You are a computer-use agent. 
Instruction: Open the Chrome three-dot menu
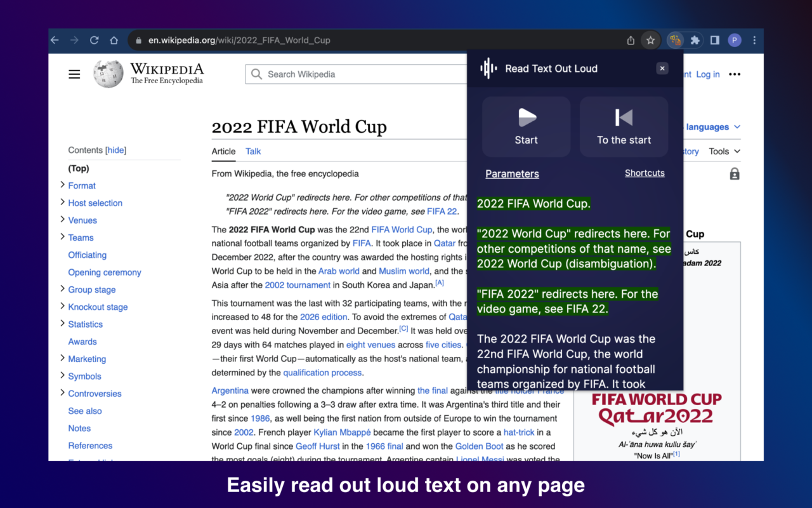(x=754, y=40)
